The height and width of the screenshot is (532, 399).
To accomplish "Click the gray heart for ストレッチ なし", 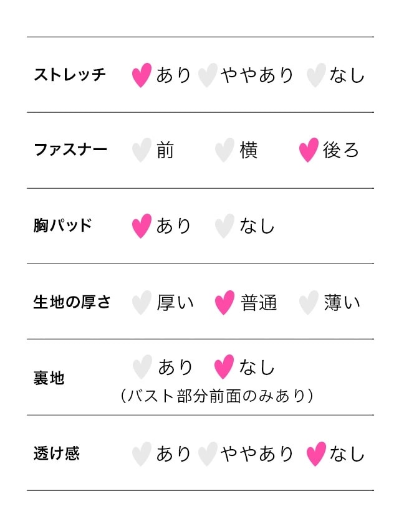I will 316,75.
